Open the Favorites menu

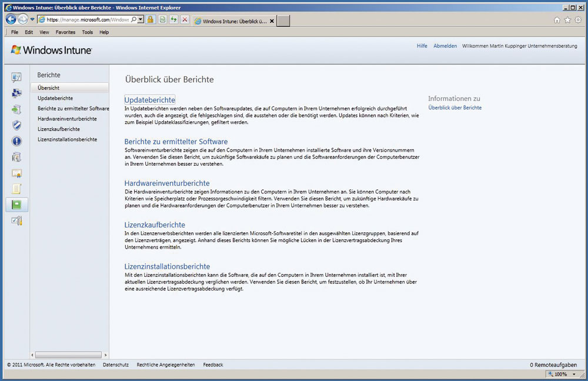point(65,32)
